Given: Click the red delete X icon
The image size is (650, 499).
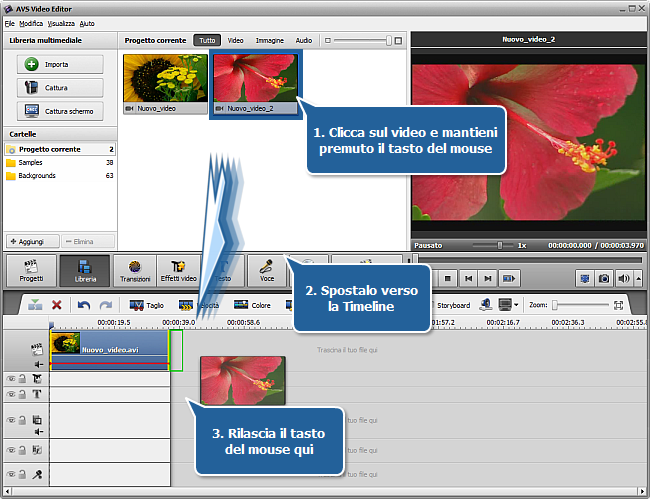Looking at the screenshot, I should (x=57, y=305).
